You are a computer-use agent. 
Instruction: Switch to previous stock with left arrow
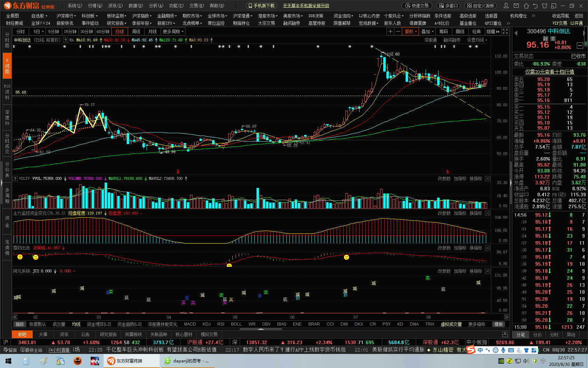click(x=516, y=33)
